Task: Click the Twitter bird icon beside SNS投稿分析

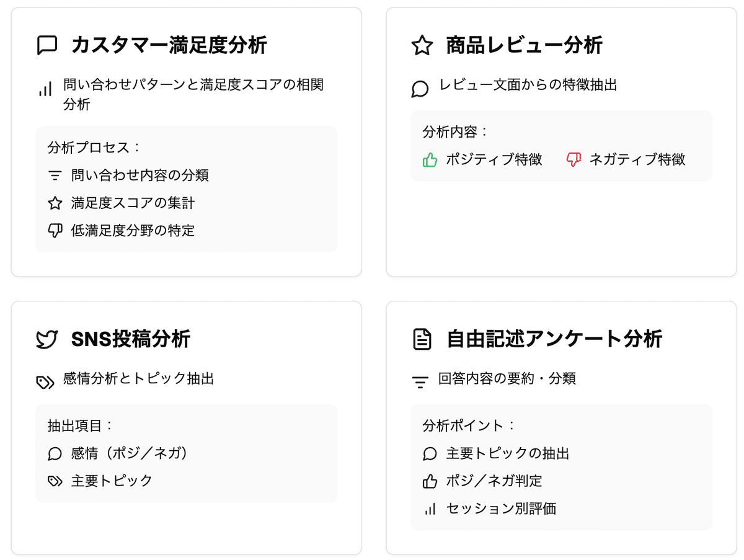Action: pos(47,339)
